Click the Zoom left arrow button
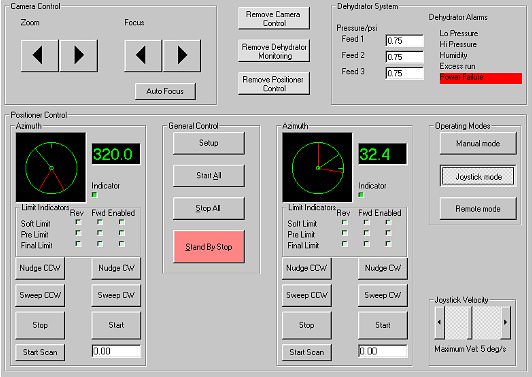532x377 pixels. (x=39, y=55)
